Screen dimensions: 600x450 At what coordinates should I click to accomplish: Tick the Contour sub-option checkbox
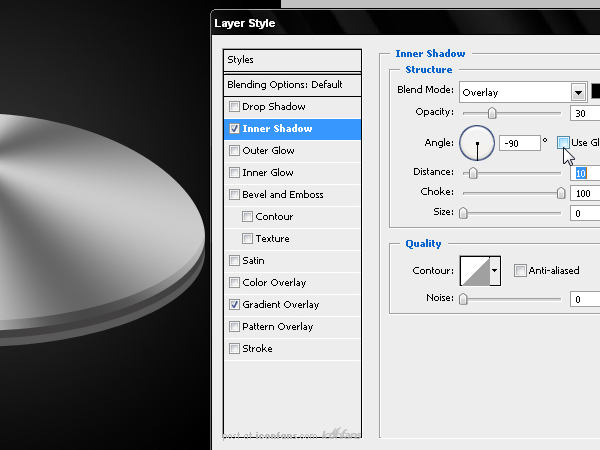tap(247, 217)
